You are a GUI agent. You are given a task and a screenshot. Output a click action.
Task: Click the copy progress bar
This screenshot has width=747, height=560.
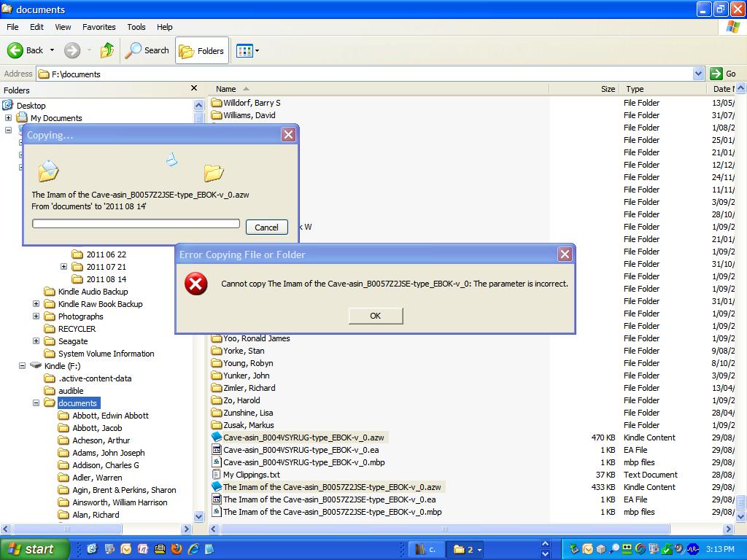pos(136,223)
